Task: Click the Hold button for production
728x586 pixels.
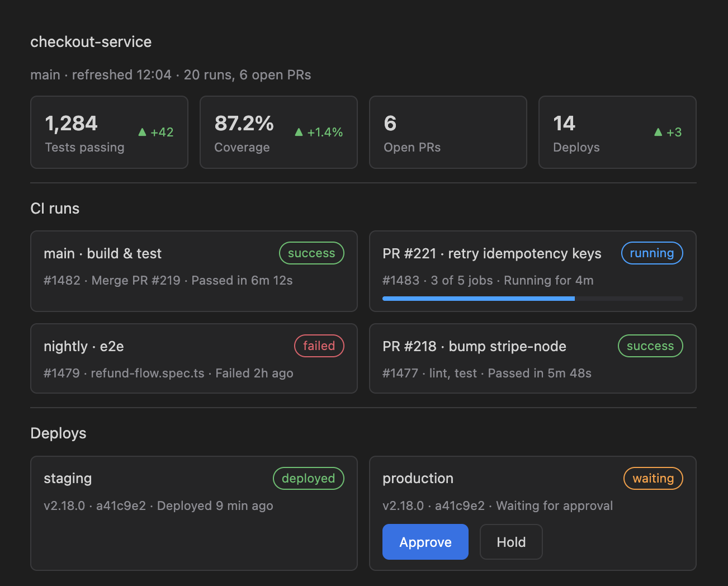Action: [511, 542]
